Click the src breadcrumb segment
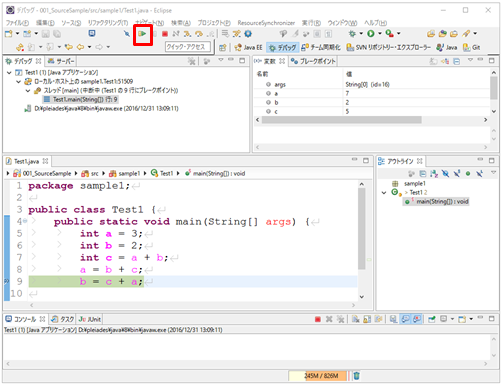502x385 pixels. (90, 173)
